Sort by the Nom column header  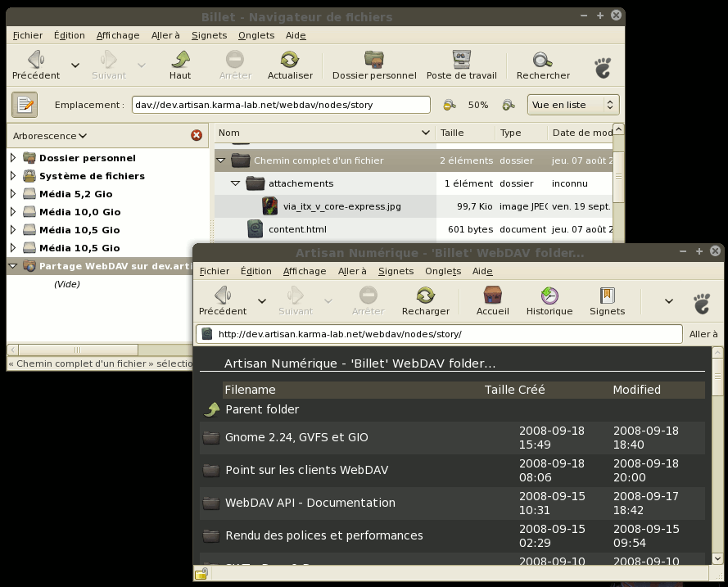[324, 133]
